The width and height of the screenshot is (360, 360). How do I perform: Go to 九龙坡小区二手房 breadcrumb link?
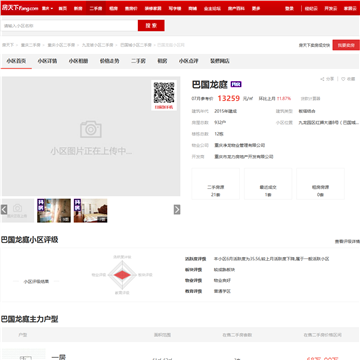tap(98, 45)
